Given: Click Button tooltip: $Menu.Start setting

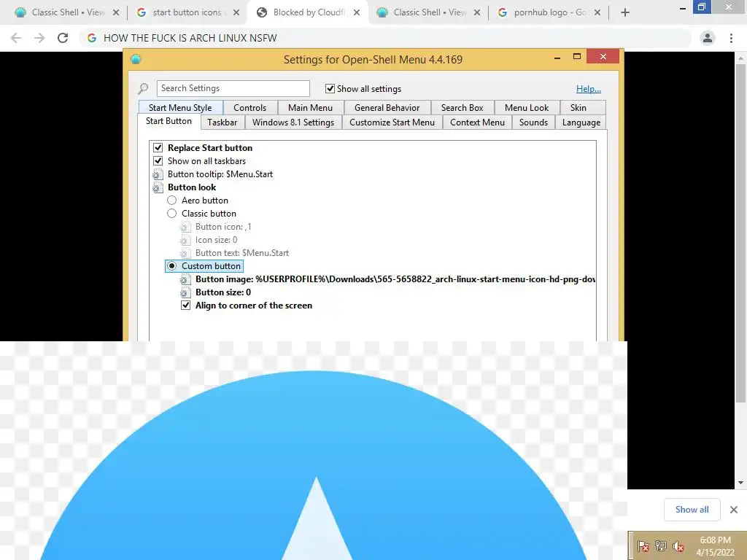Looking at the screenshot, I should tap(220, 174).
